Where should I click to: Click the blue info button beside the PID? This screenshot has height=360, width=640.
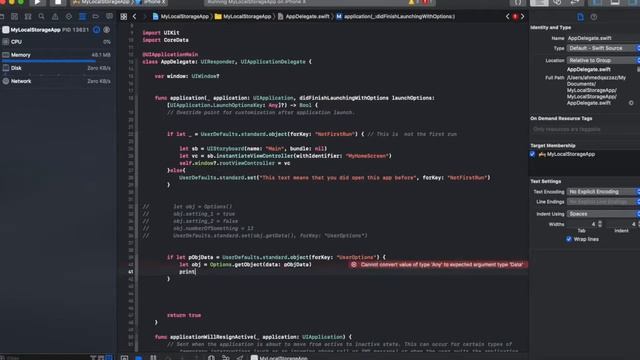(96, 30)
